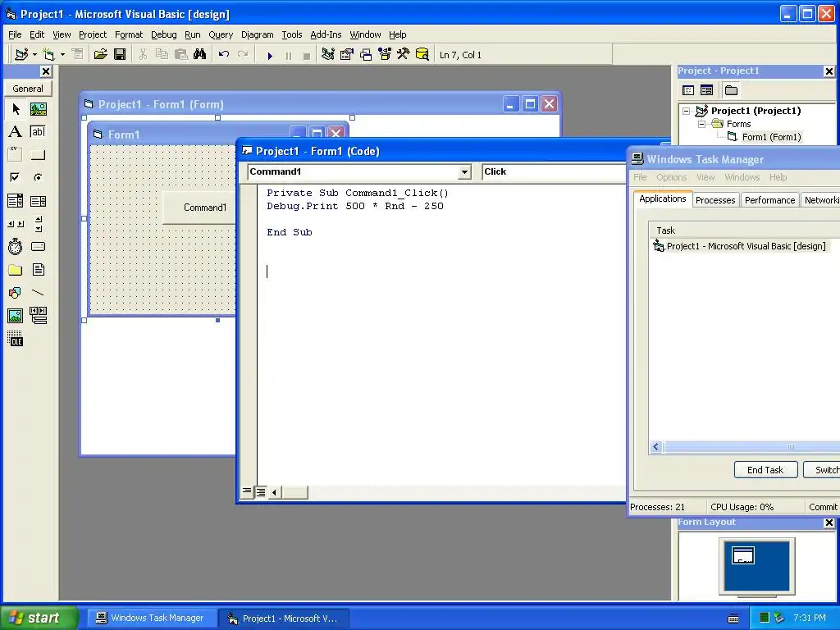
Task: Select the Shape control in the toolbox
Action: tap(16, 293)
